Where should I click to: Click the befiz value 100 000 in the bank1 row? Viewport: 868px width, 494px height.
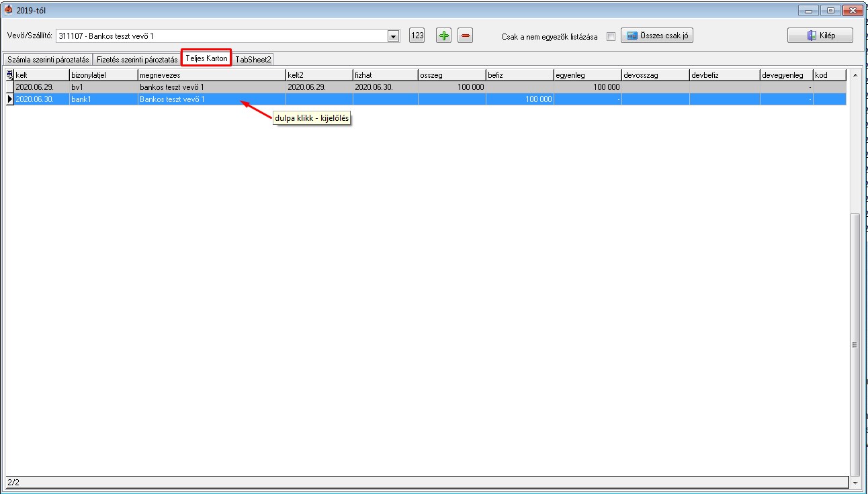point(520,99)
